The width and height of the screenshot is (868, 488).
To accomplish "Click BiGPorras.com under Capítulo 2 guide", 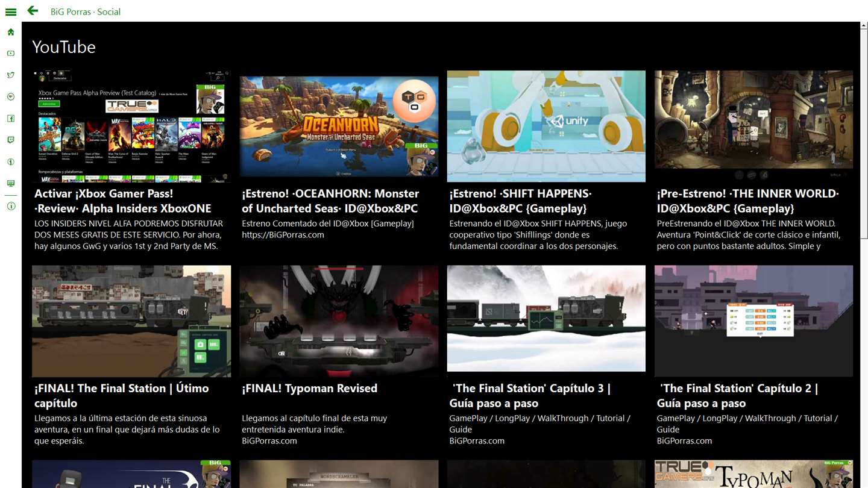I will click(684, 440).
